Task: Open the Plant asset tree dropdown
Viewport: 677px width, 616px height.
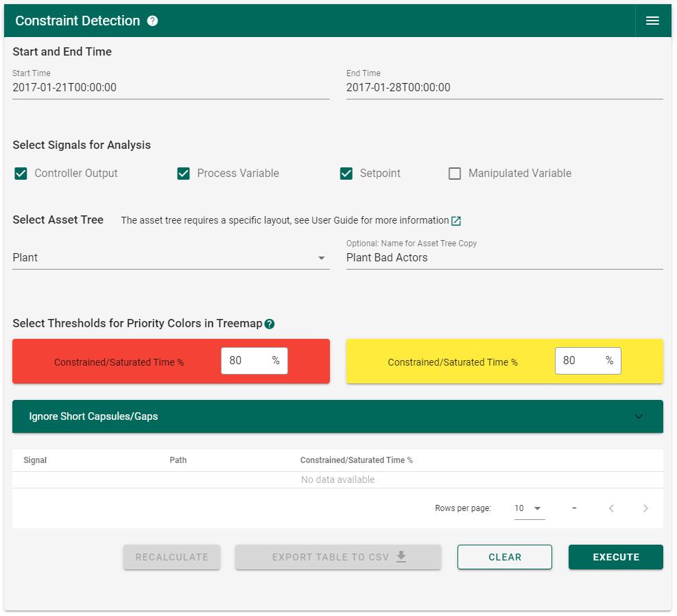Action: click(171, 258)
